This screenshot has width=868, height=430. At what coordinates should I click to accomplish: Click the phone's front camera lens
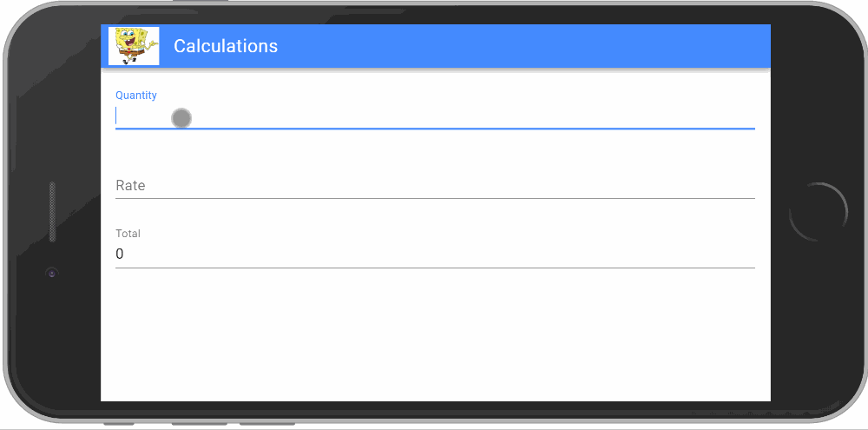(x=52, y=273)
